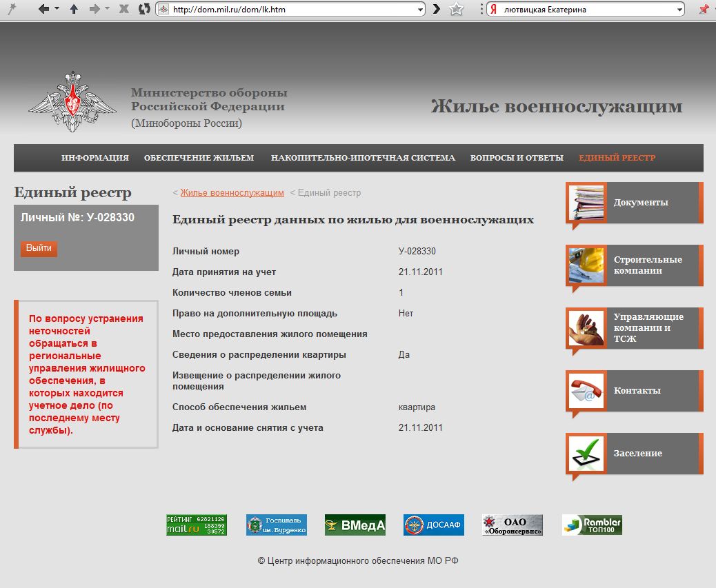
Task: Expand the Yandex search box dropdown
Action: 679,10
